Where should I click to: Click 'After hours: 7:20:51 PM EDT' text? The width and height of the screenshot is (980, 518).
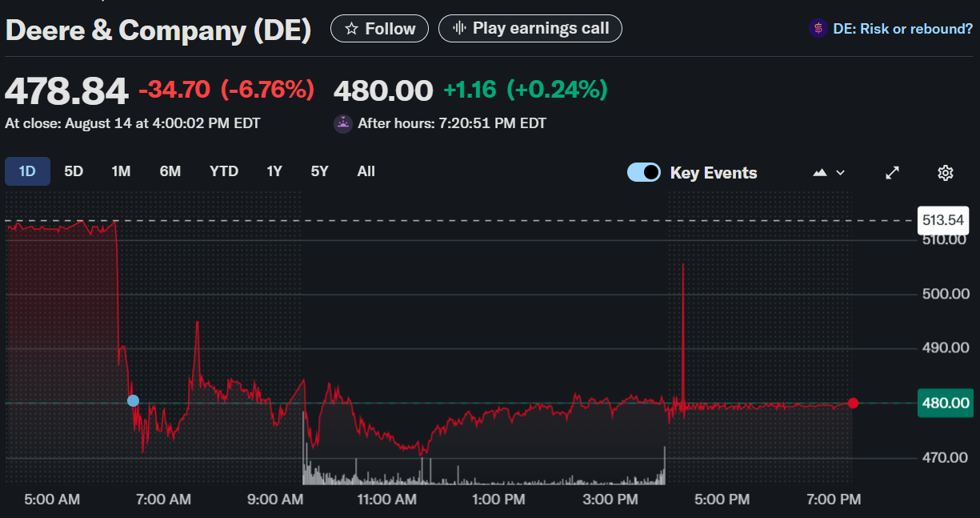pyautogui.click(x=452, y=123)
